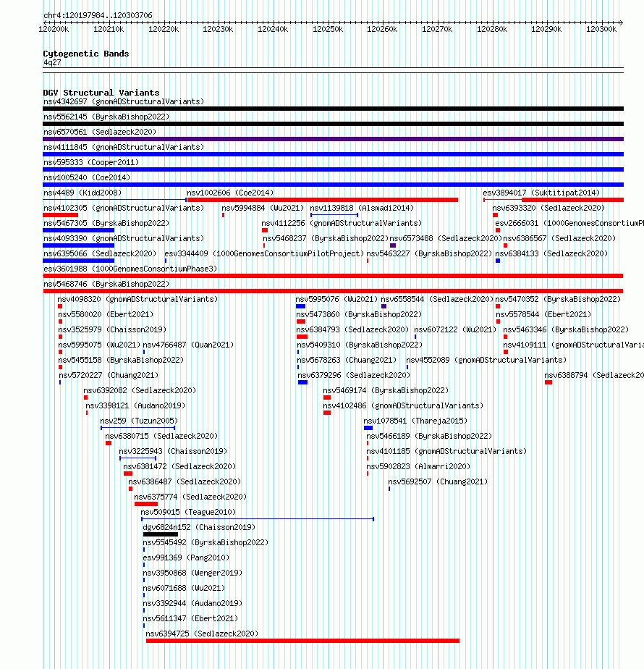
Task: Click the nsv6573488 Sedlazeck2020 label
Action: coord(446,238)
